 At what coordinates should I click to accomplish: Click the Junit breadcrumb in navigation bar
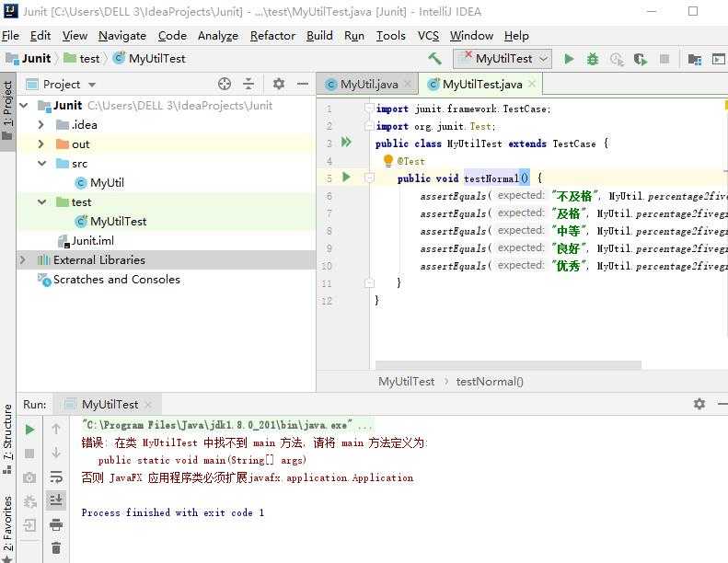click(x=29, y=59)
